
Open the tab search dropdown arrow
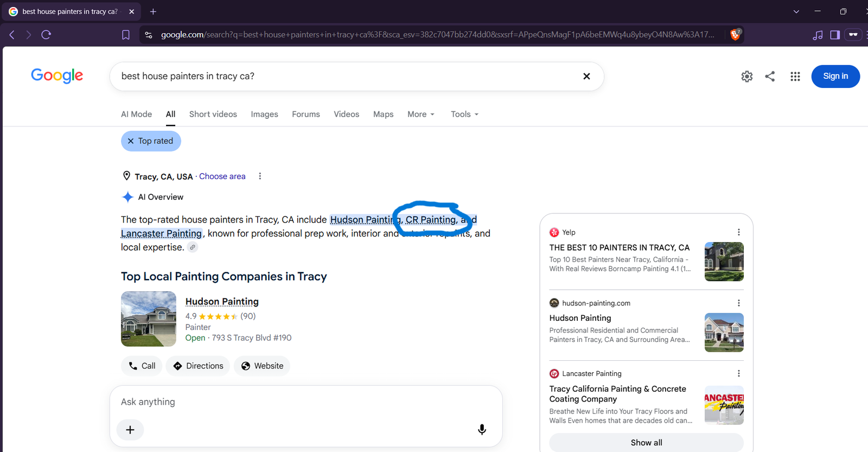[796, 11]
